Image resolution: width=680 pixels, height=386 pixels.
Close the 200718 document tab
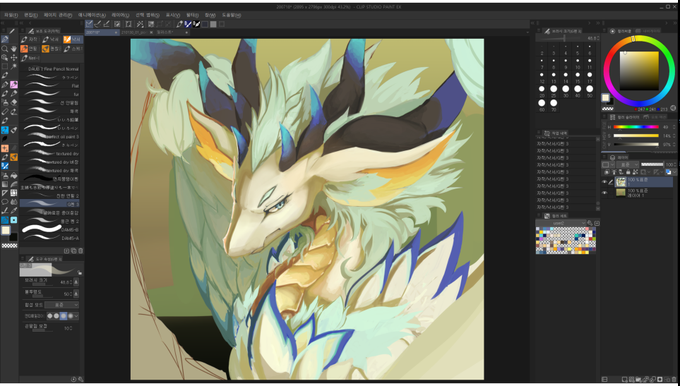coord(116,33)
